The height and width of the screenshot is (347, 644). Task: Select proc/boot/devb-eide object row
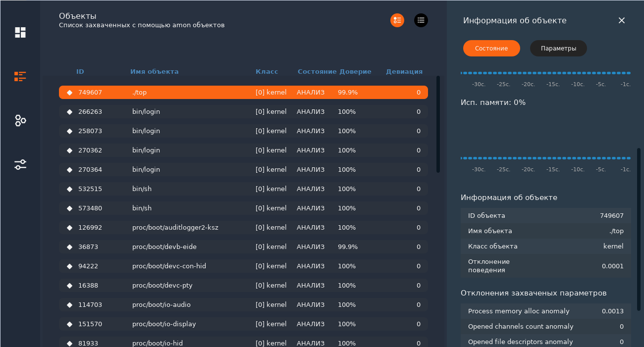(243, 247)
